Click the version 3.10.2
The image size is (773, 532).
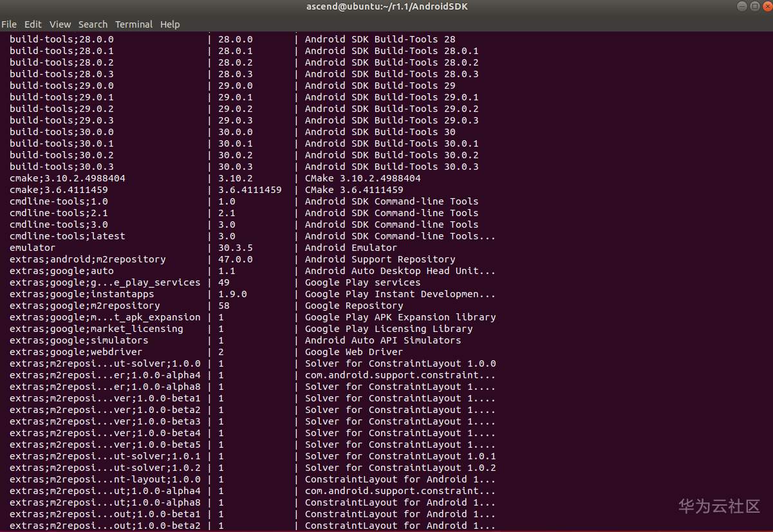pos(236,178)
